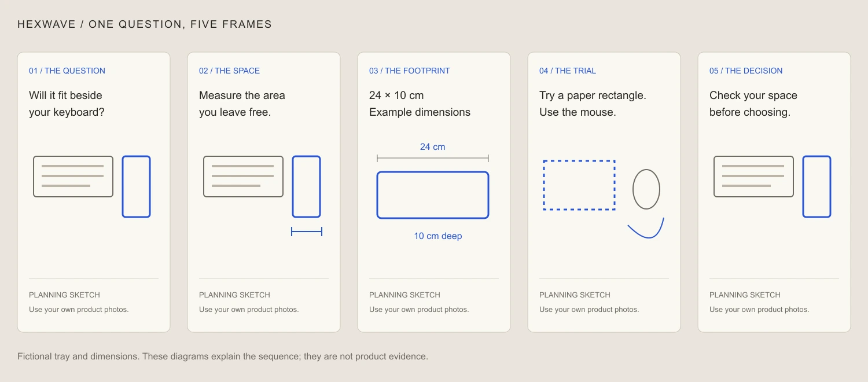Click "PLANNING SKETCH" in The Space card
868x382 pixels.
point(234,295)
